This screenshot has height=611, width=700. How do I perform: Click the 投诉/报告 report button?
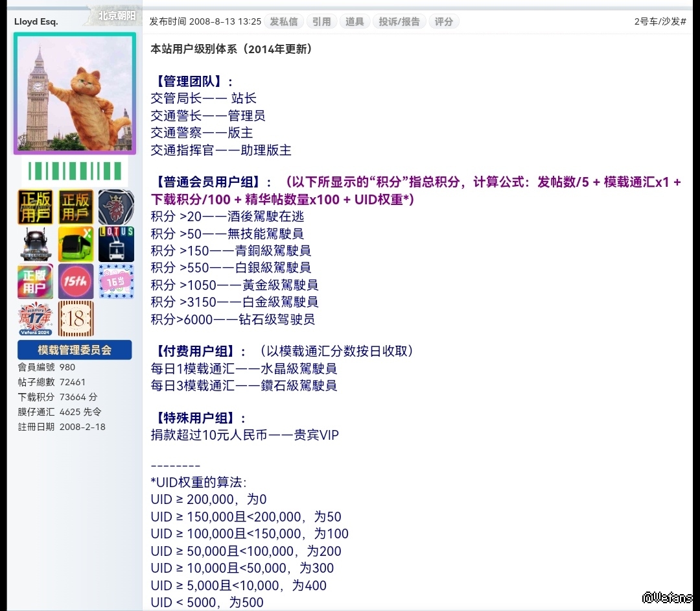399,21
